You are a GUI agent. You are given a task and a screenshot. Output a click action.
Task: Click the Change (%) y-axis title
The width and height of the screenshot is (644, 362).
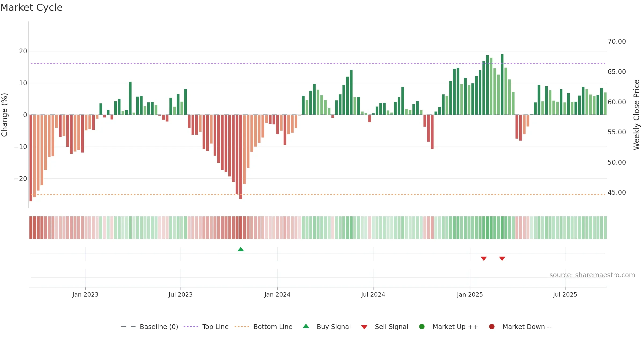coord(4,115)
